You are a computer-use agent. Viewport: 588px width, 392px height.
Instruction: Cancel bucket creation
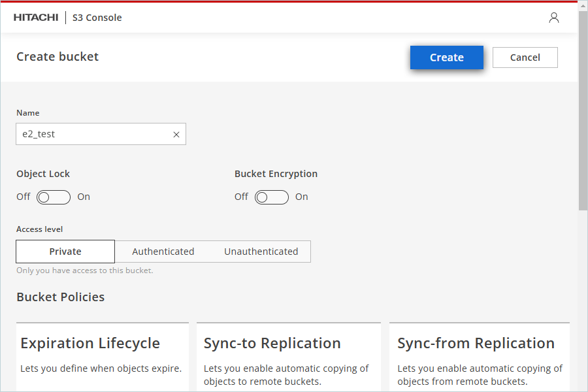pos(525,57)
